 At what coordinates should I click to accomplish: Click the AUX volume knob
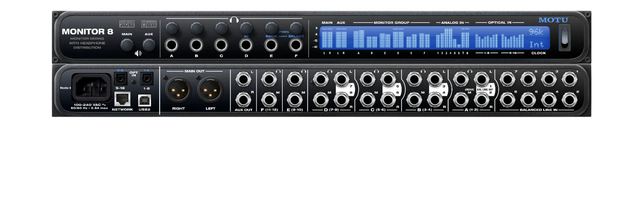tap(149, 45)
